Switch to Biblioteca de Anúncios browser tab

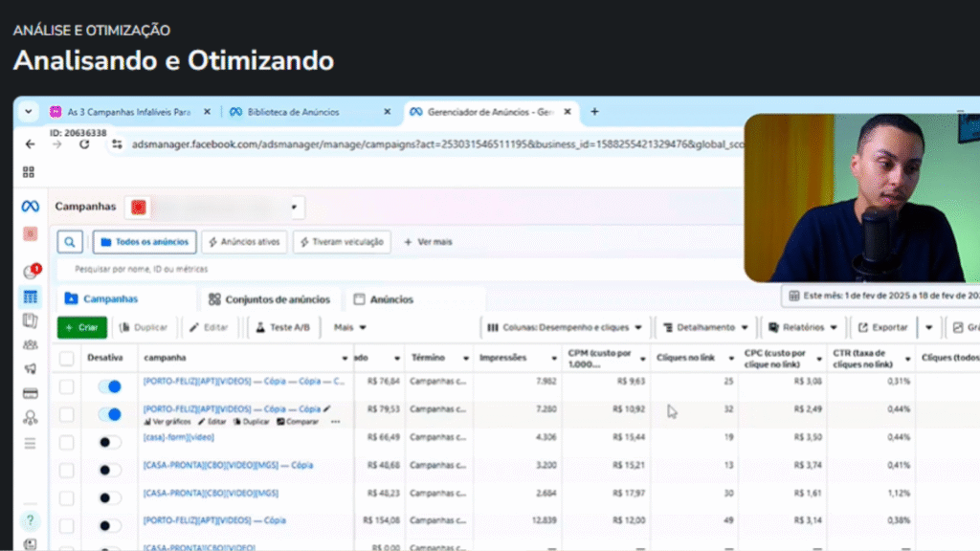click(x=292, y=112)
